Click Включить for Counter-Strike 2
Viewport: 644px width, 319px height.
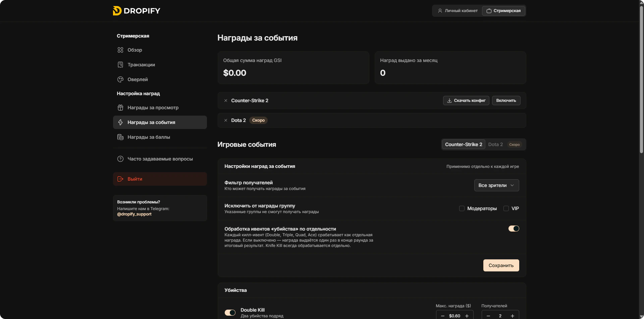(x=506, y=101)
